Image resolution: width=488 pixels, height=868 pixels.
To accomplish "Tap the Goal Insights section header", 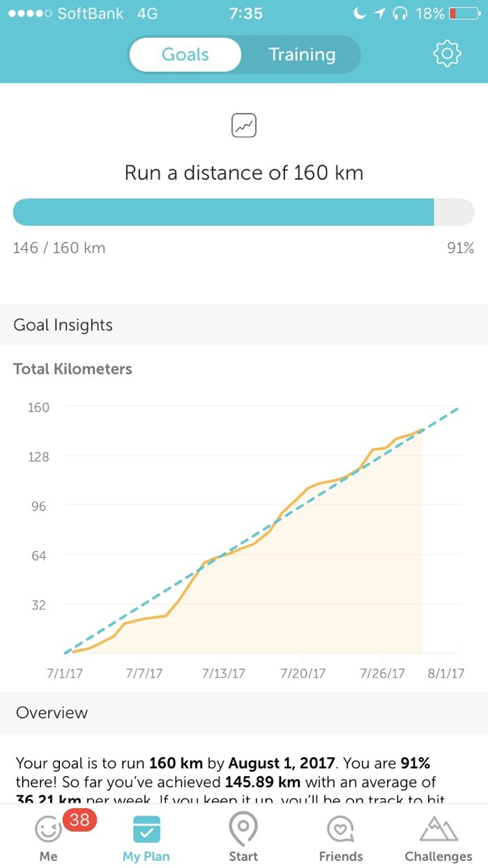I will pyautogui.click(x=63, y=325).
